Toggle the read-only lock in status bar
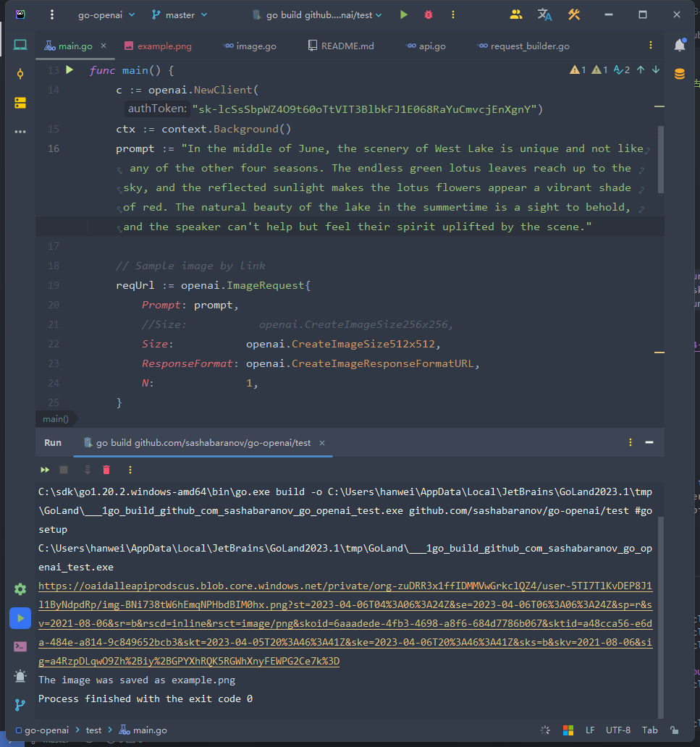Image resolution: width=700 pixels, height=747 pixels. pyautogui.click(x=674, y=730)
